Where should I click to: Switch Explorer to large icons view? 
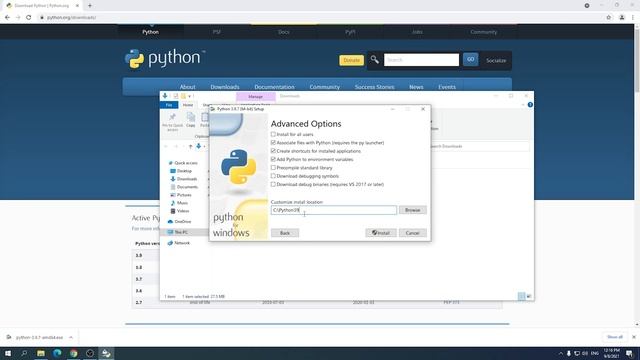tap(529, 296)
